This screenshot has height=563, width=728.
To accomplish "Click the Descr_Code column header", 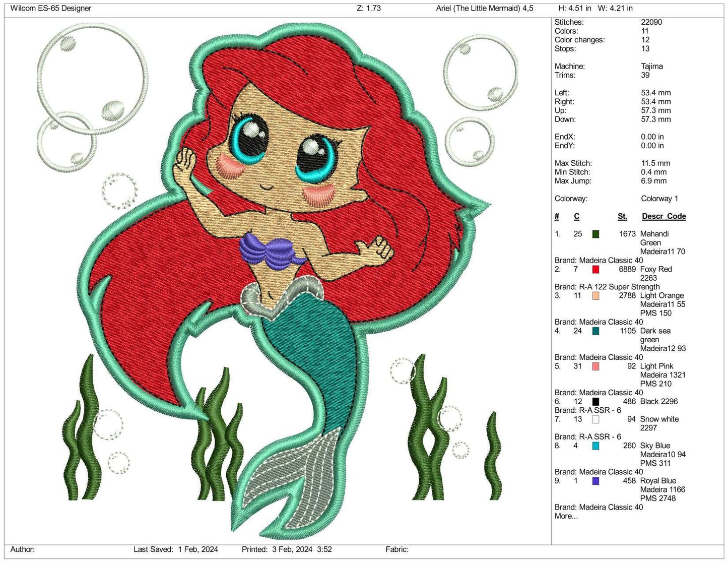I will coord(664,216).
